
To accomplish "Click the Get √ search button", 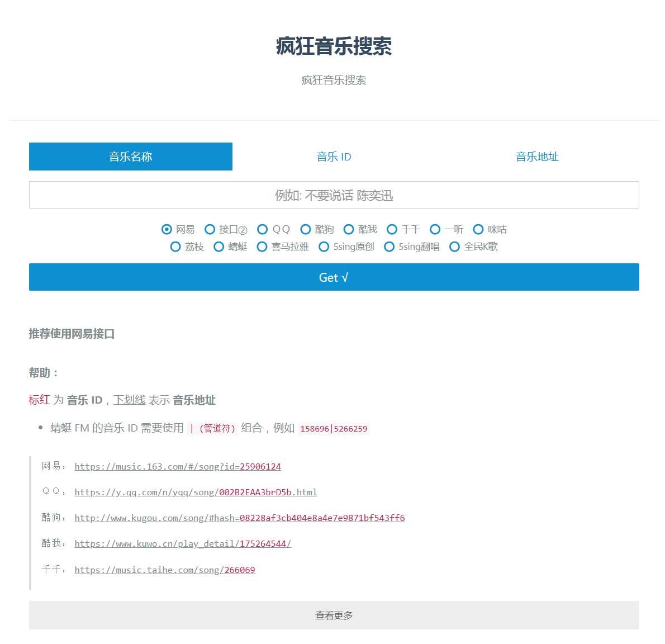I will (334, 277).
